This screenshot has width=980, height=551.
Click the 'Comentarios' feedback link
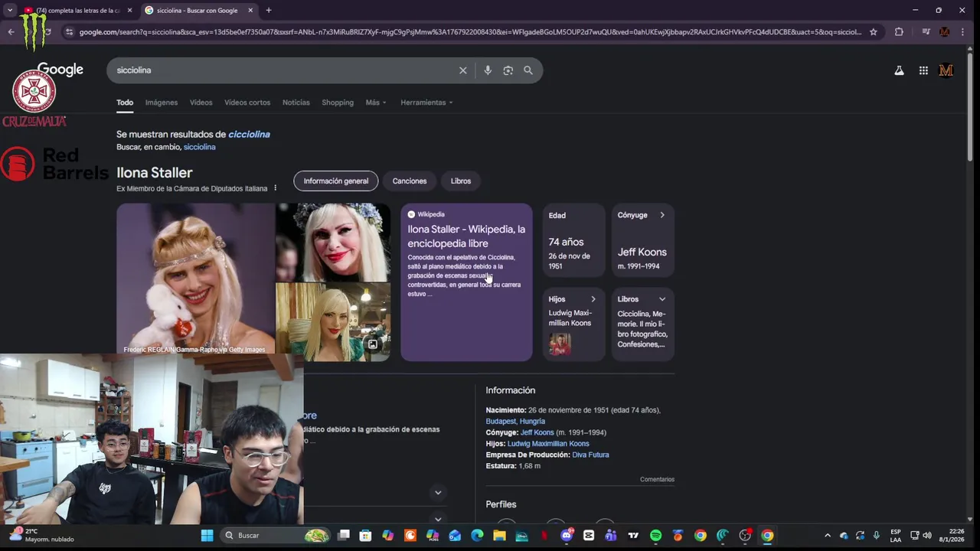click(x=657, y=480)
